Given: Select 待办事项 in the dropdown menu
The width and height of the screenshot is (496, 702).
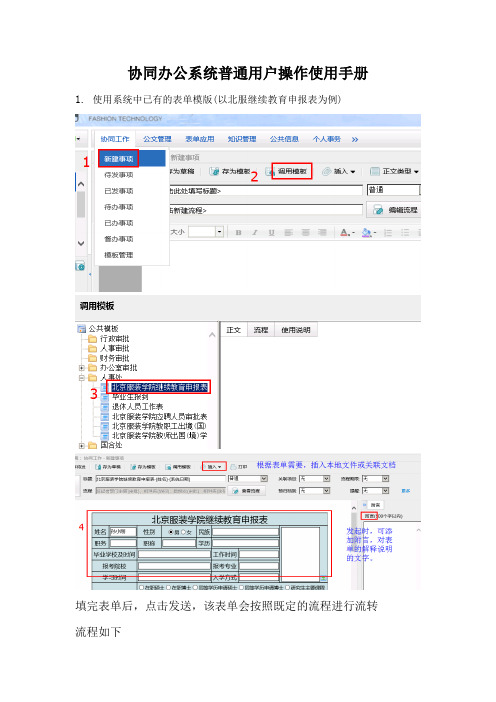Looking at the screenshot, I should coord(119,207).
